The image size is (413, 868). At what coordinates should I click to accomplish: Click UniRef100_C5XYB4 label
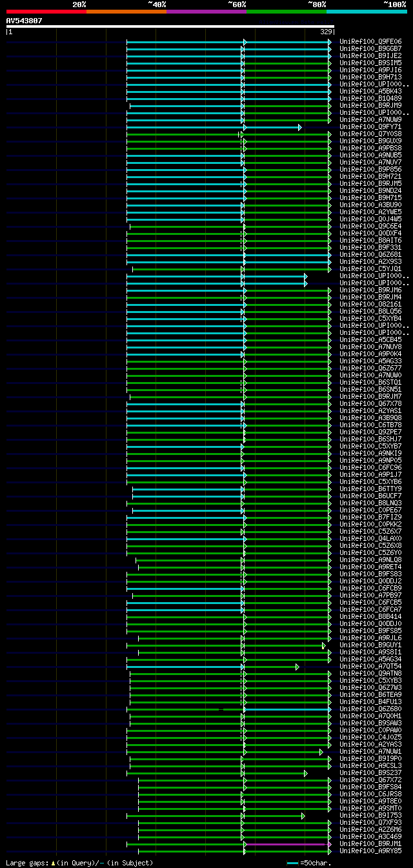click(x=370, y=318)
